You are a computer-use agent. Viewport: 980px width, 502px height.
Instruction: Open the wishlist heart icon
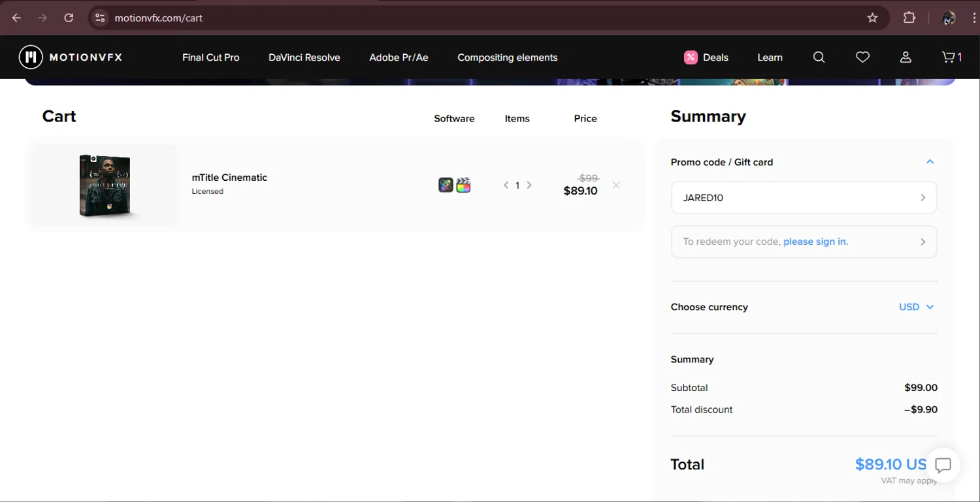point(862,57)
